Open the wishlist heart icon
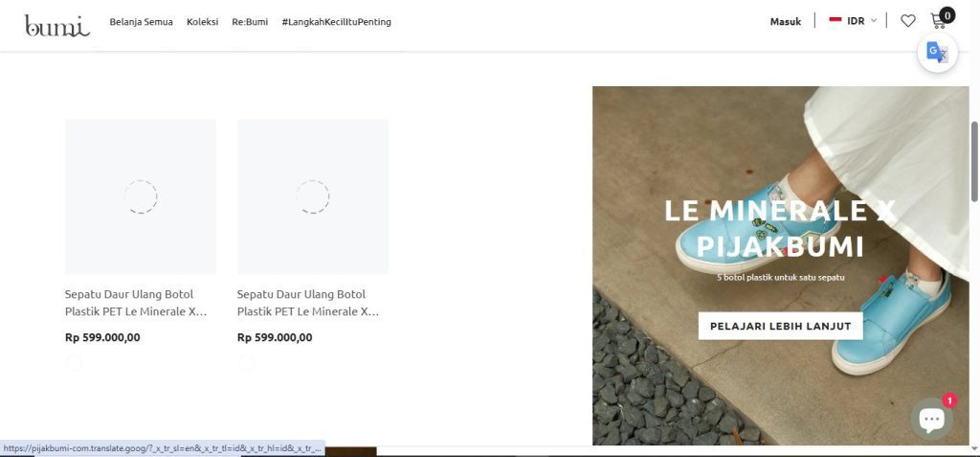The image size is (980, 457). pos(907,21)
